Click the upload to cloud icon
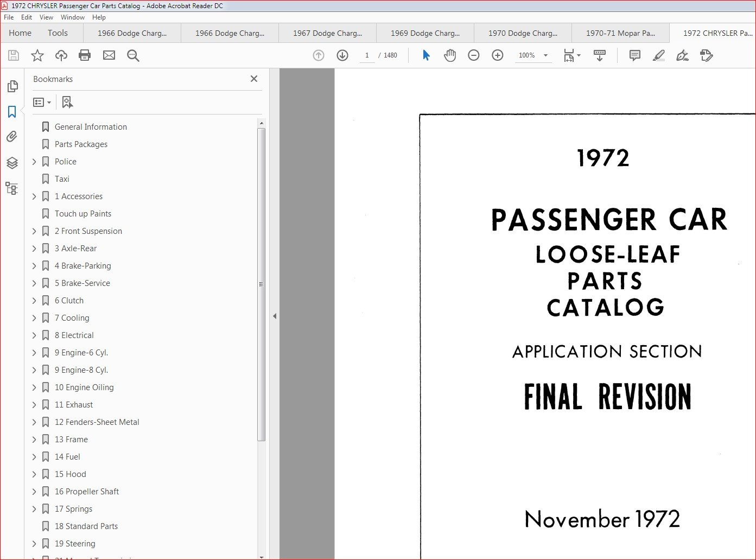Screen dimensions: 756x560 pyautogui.click(x=61, y=55)
